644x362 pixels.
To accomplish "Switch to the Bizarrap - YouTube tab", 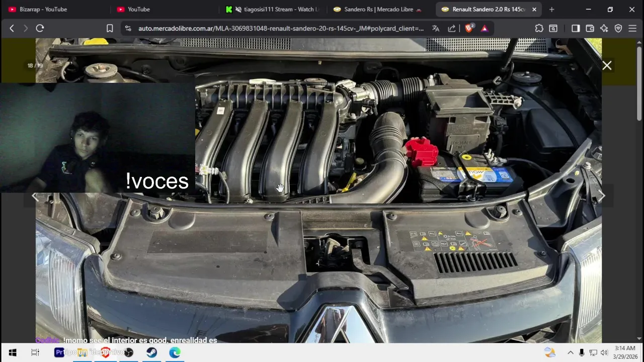I will coord(56,9).
